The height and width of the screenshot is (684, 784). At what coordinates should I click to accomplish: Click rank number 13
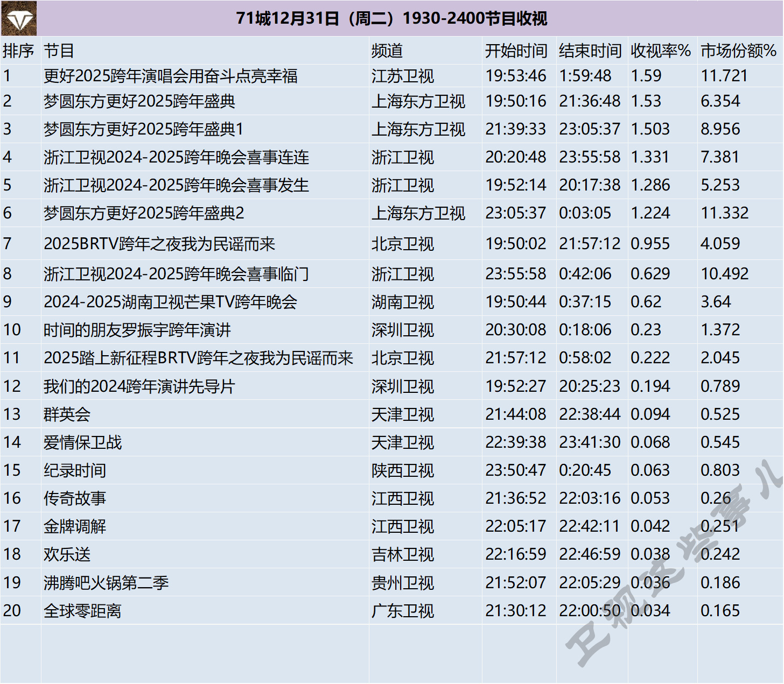pyautogui.click(x=12, y=414)
